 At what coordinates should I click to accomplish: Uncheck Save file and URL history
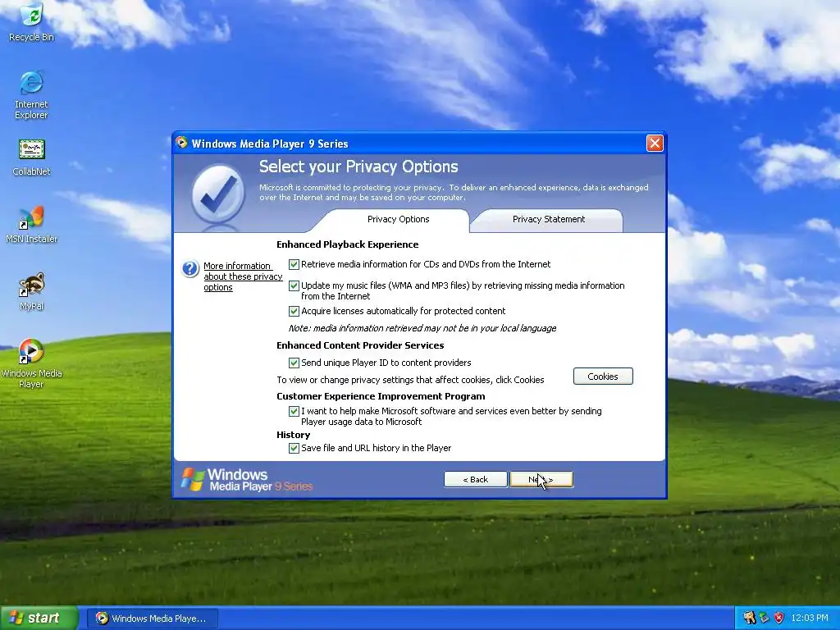[x=294, y=448]
